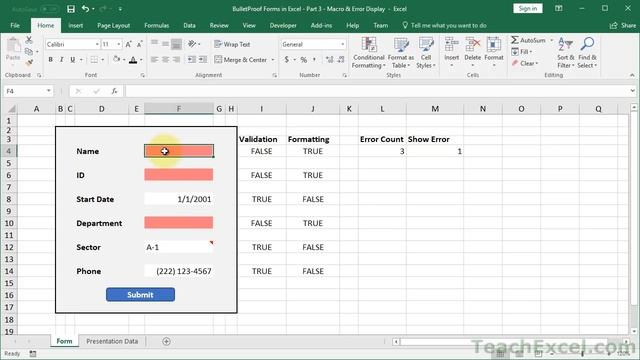The width and height of the screenshot is (640, 360).
Task: Click the Sign in button
Action: [527, 9]
